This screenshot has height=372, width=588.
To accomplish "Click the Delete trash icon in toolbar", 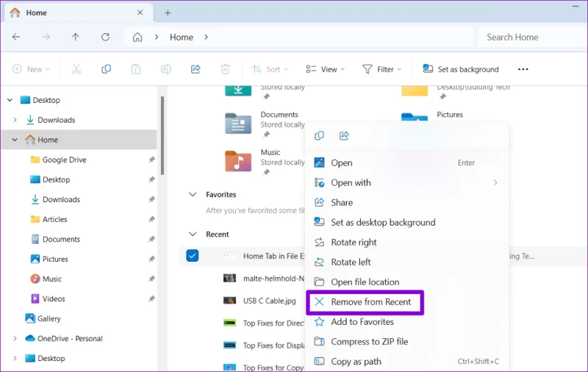I will click(x=226, y=69).
